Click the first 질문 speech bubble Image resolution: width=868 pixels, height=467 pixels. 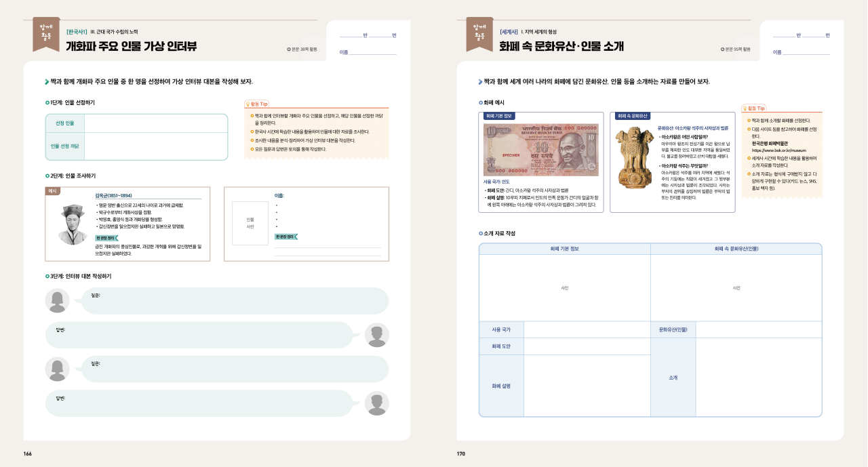coord(234,301)
